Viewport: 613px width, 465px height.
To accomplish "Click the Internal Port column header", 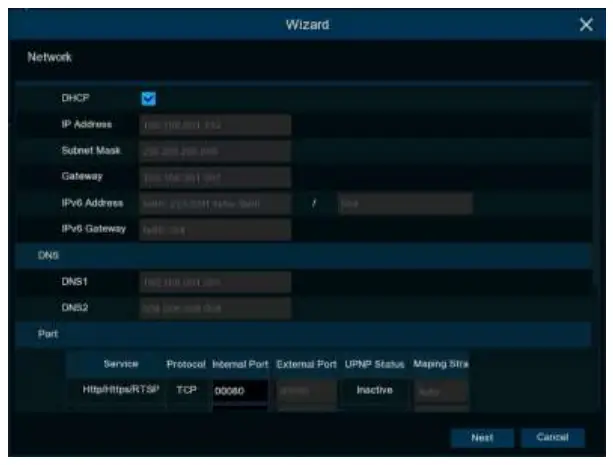I will 240,364.
